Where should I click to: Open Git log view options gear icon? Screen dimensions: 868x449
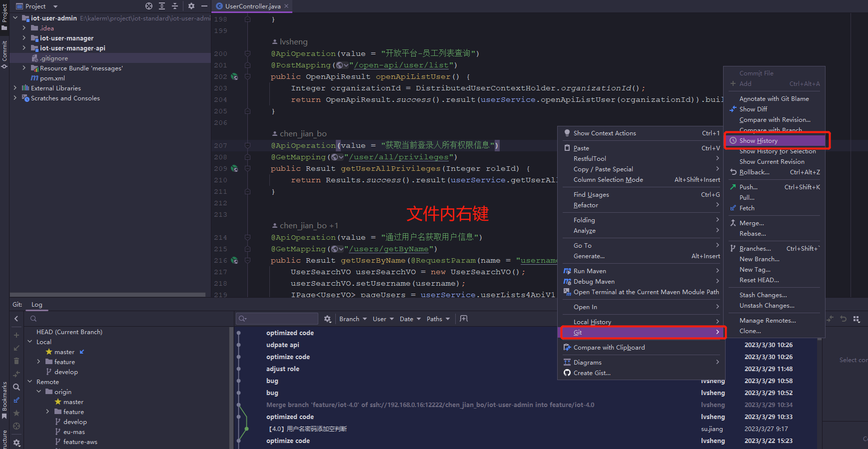(x=328, y=319)
